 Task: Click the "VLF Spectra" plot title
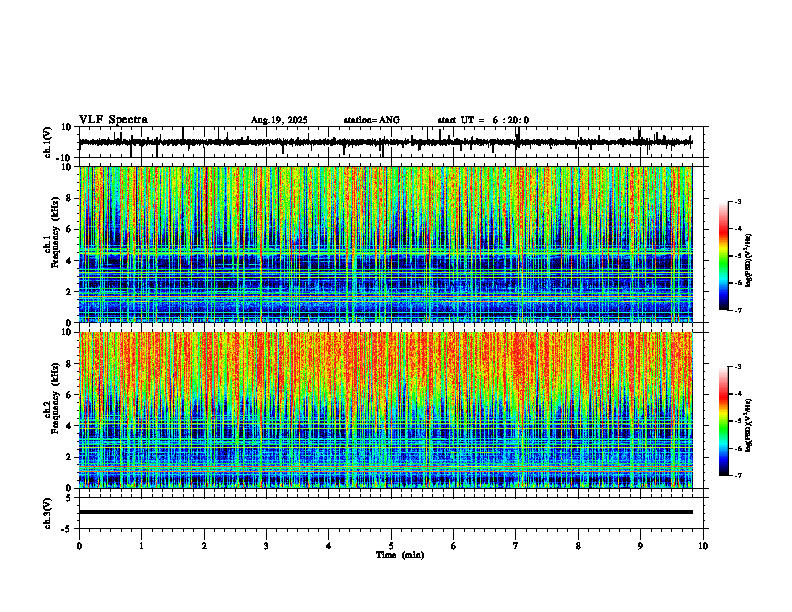coord(113,120)
